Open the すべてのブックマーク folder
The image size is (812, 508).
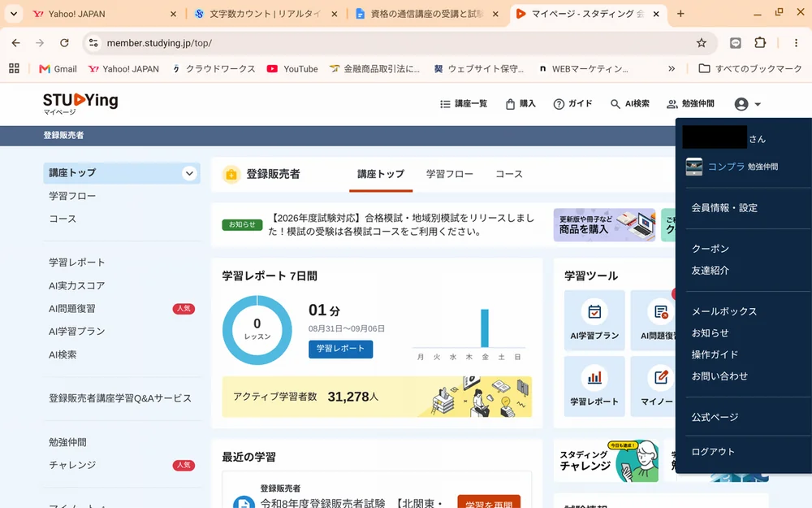(x=750, y=68)
